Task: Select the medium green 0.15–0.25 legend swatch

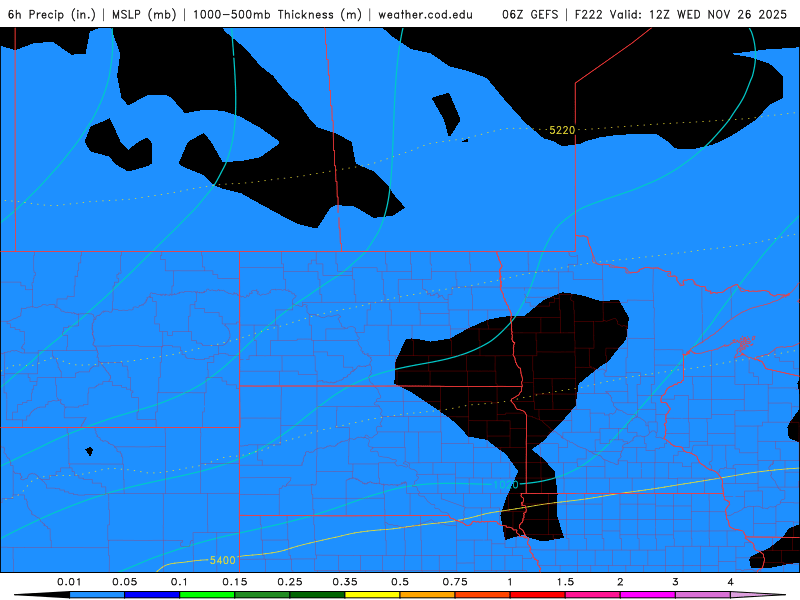Action: click(262, 595)
